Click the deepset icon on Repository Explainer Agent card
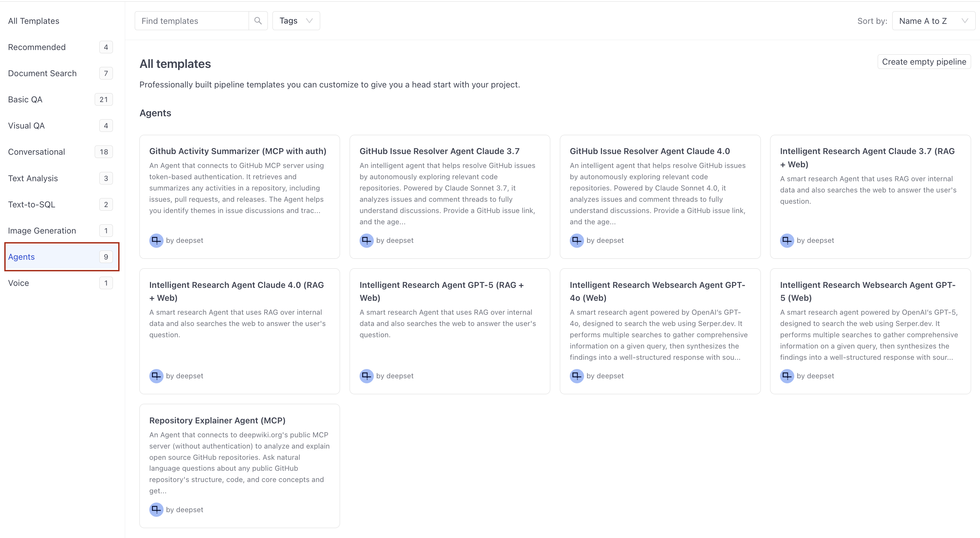This screenshot has width=980, height=538. 156,510
